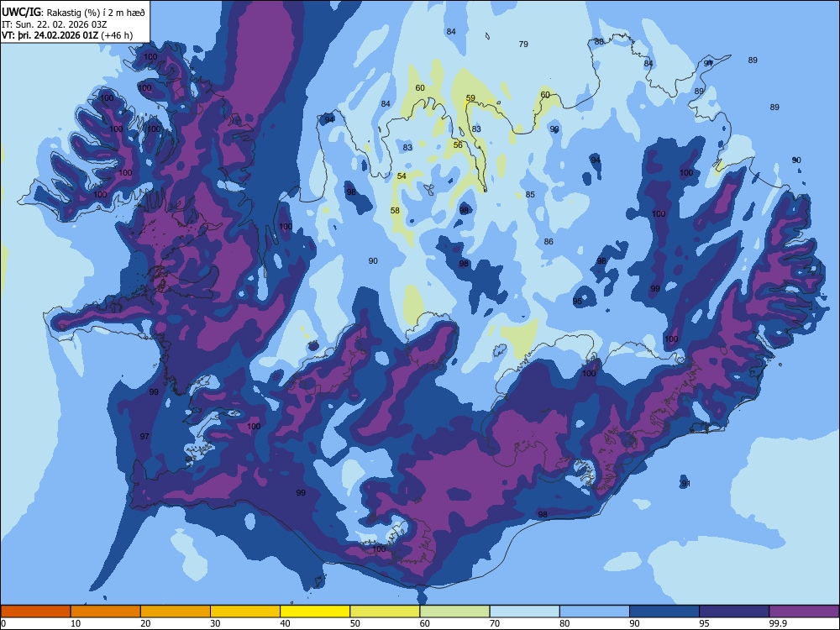
Task: Click the '59' humidity value on the map
Action: pyautogui.click(x=470, y=98)
